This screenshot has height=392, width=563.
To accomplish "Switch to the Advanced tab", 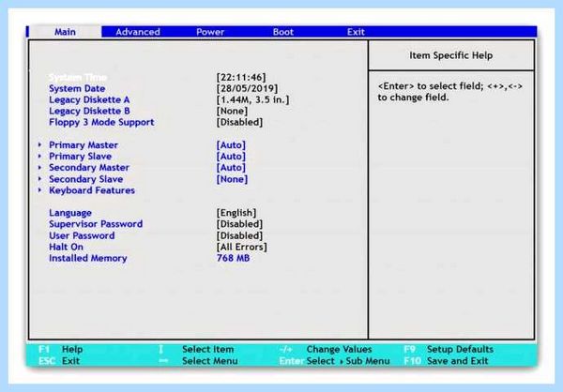I will 138,32.
